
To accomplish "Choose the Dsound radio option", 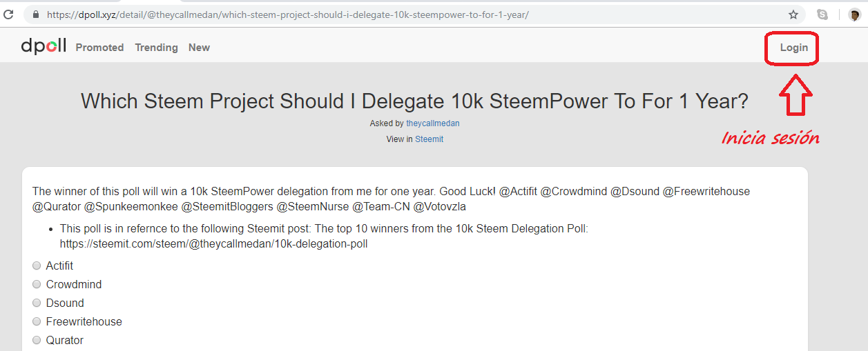I will point(37,303).
